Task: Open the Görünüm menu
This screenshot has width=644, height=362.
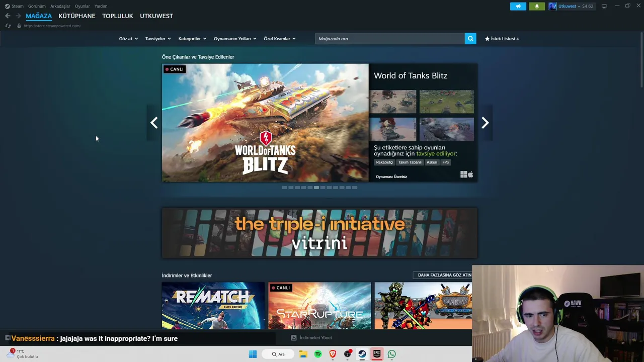Action: point(37,6)
